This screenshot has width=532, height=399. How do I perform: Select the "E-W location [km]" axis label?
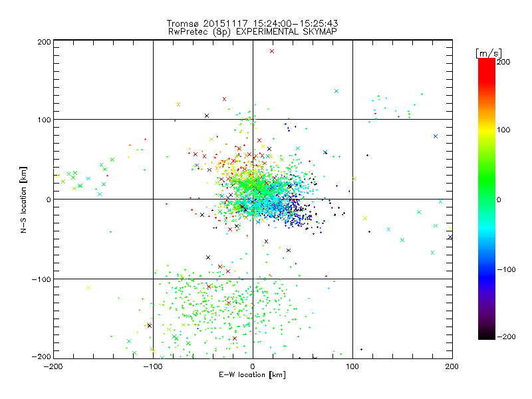tap(252, 375)
